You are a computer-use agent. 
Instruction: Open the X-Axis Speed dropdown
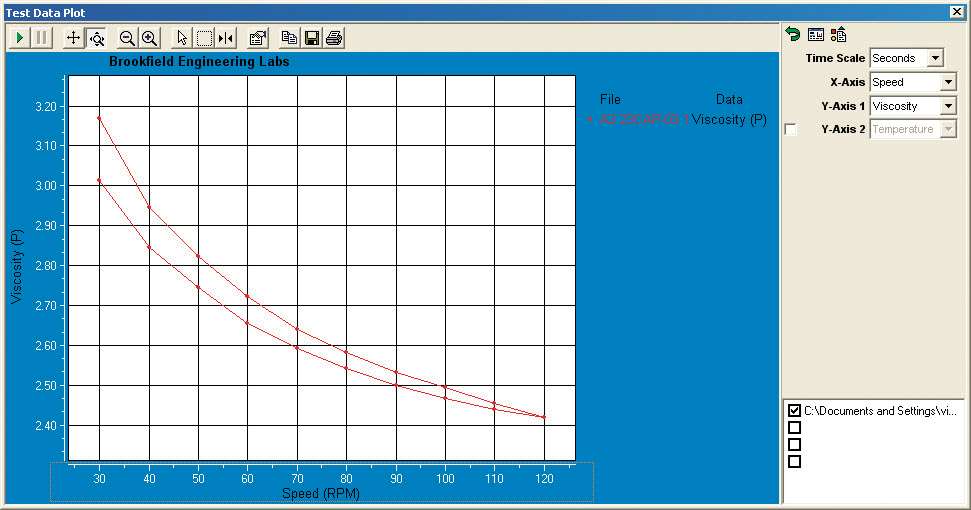pos(948,82)
